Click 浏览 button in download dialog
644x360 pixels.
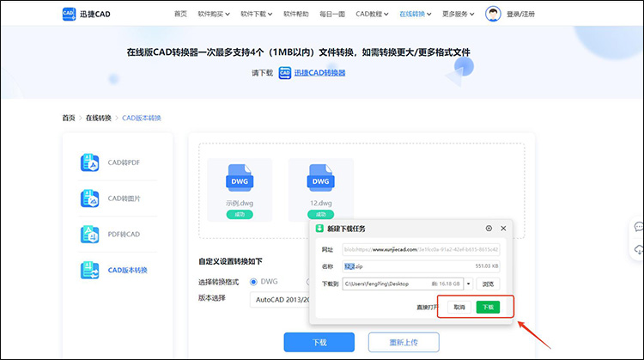[488, 284]
